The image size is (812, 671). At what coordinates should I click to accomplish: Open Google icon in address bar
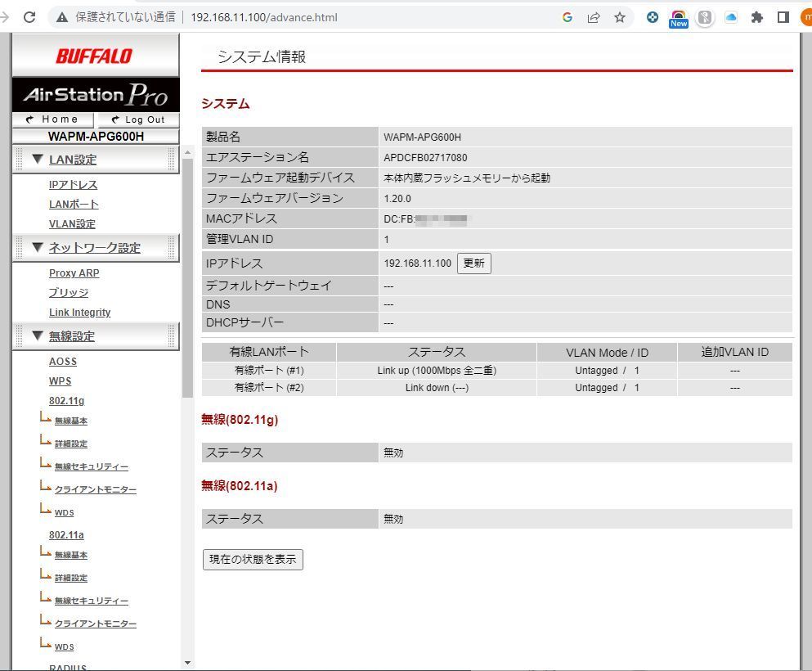[x=567, y=17]
